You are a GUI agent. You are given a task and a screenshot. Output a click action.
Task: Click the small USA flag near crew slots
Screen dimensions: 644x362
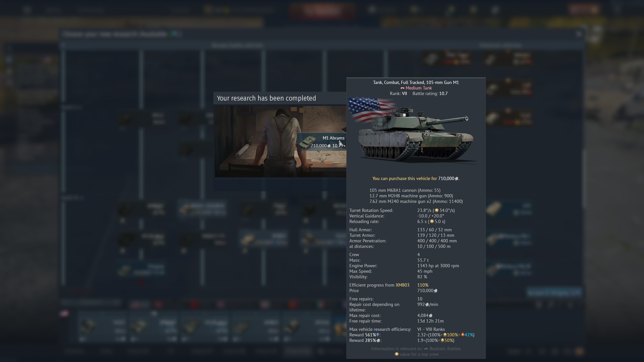pyautogui.click(x=64, y=313)
